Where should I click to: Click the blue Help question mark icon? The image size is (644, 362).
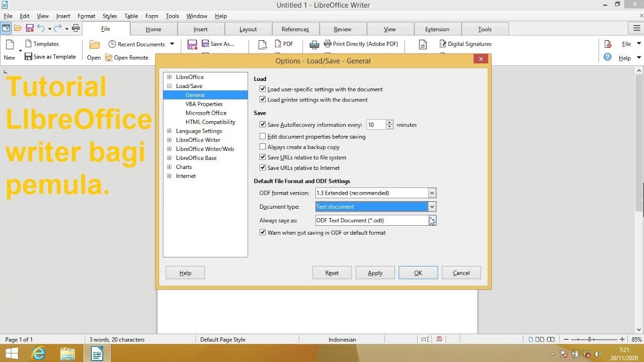point(608,57)
